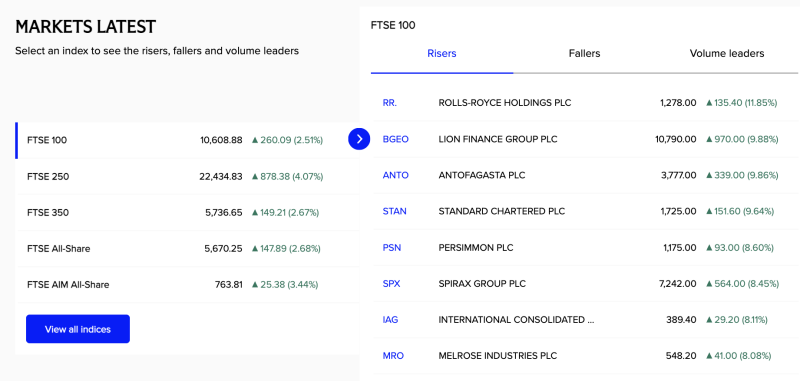Image resolution: width=800 pixels, height=381 pixels.
Task: Select the FTSE 250 index row
Action: 187,176
